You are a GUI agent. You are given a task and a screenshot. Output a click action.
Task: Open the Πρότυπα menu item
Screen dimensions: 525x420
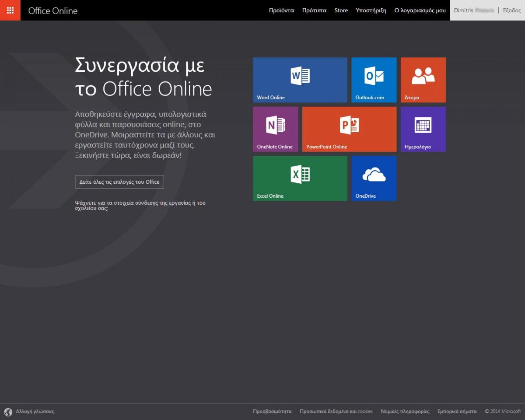point(314,10)
